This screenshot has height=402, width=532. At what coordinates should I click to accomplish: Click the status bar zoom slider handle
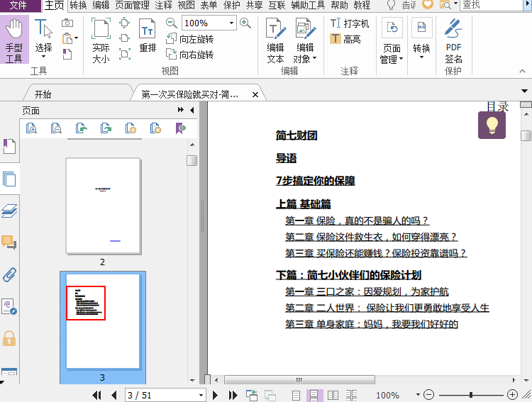point(470,394)
